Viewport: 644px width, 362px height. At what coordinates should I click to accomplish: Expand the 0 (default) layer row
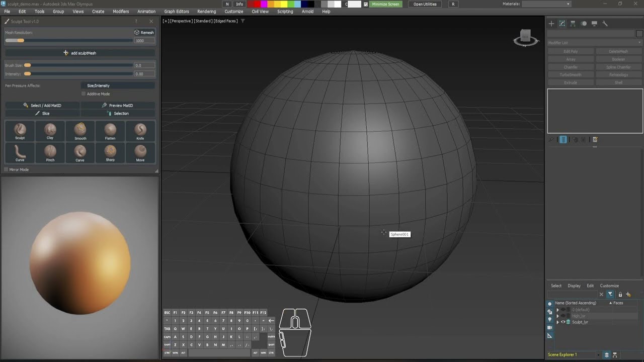(x=557, y=310)
